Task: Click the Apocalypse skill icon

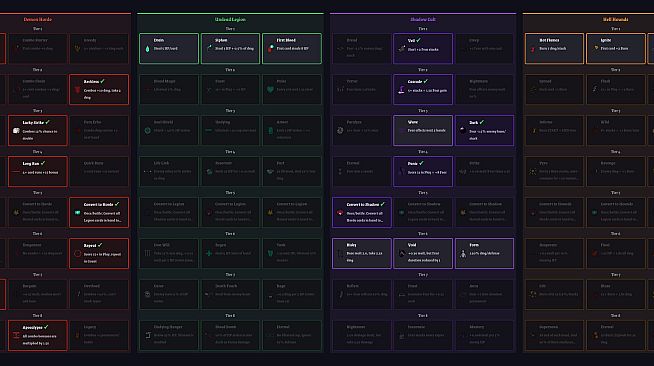Action: [x=16, y=336]
